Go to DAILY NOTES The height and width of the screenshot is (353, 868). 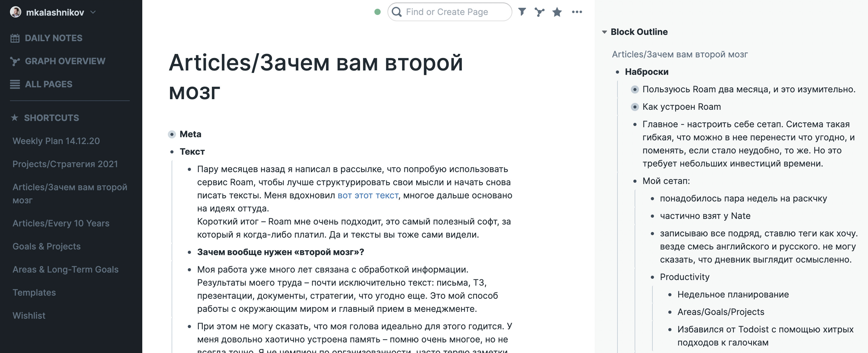tap(54, 38)
